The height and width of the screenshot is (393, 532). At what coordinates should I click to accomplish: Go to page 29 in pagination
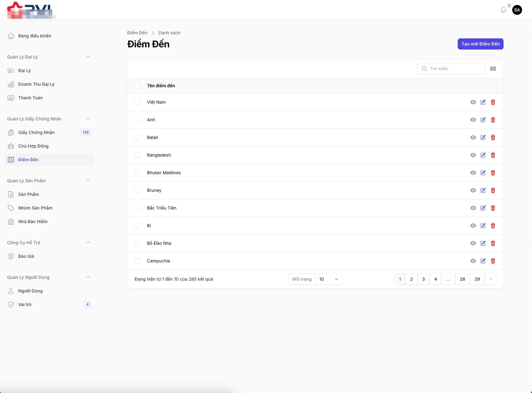coord(477,279)
